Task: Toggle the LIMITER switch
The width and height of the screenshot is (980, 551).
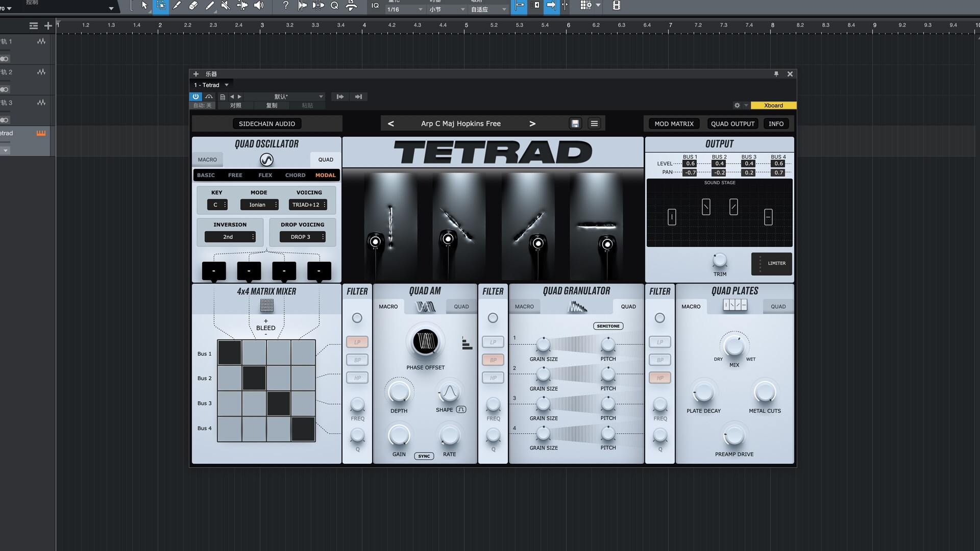Action: pyautogui.click(x=771, y=264)
